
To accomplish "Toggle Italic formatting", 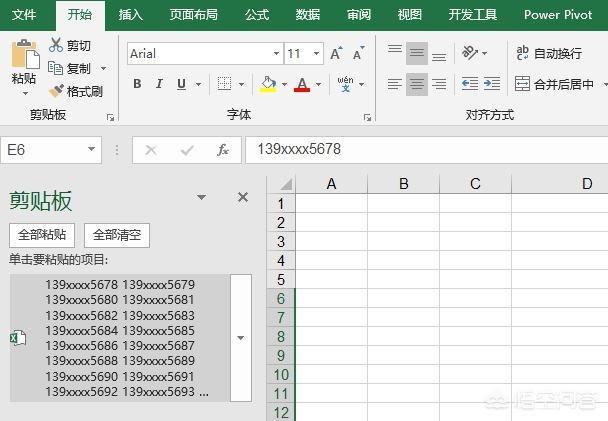I will [159, 83].
